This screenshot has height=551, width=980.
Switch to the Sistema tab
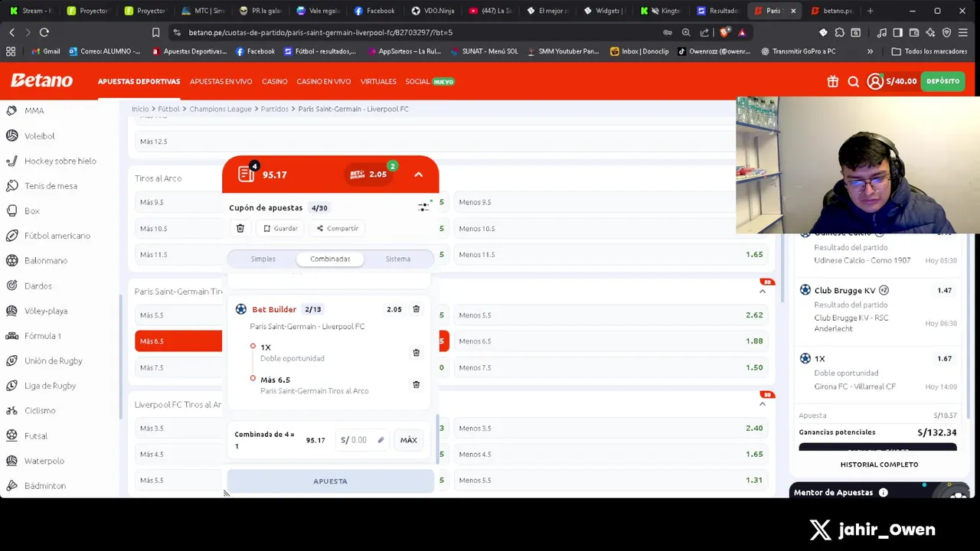[397, 259]
